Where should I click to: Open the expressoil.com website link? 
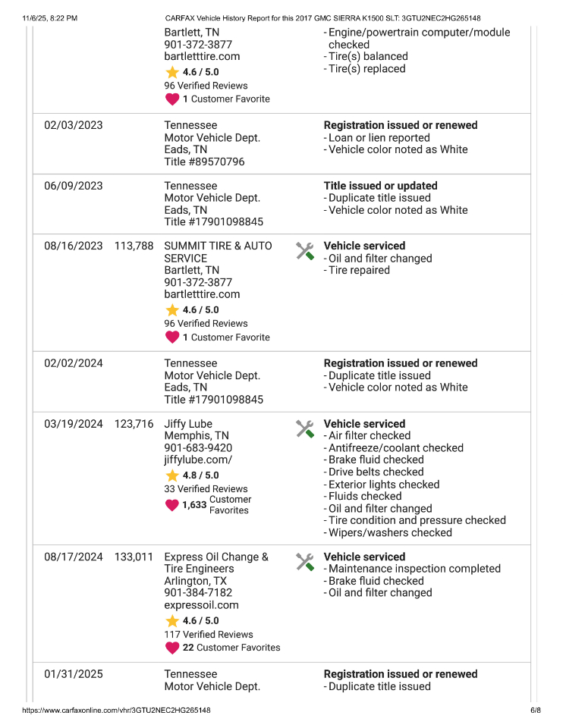[201, 605]
